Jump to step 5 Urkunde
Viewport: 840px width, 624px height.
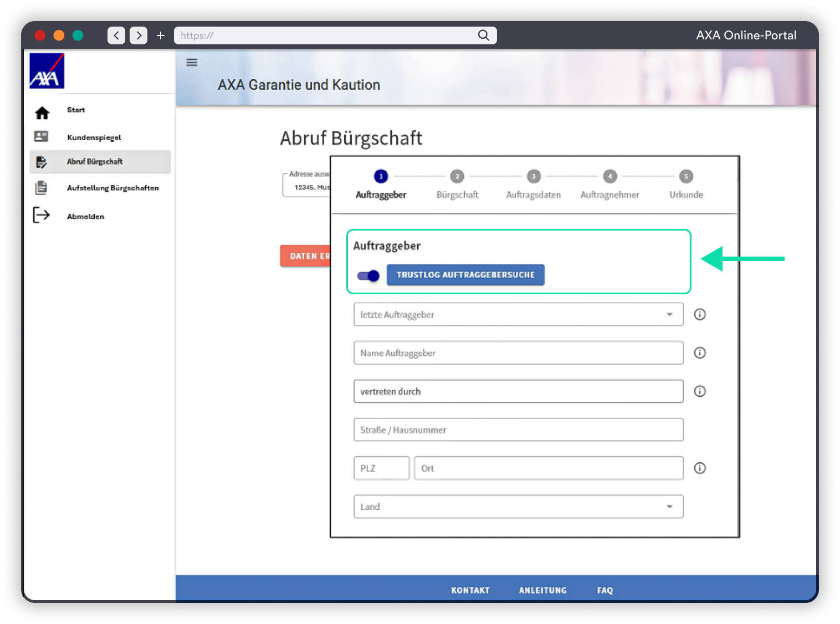(686, 177)
